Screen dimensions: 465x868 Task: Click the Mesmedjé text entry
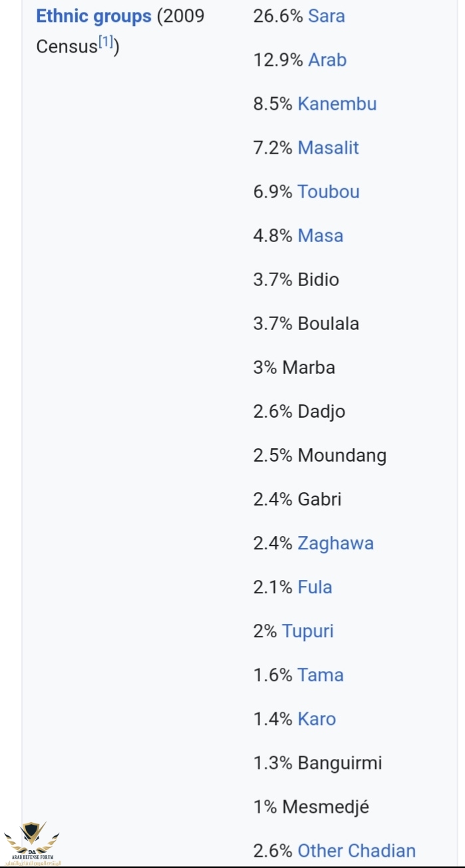[x=325, y=807]
